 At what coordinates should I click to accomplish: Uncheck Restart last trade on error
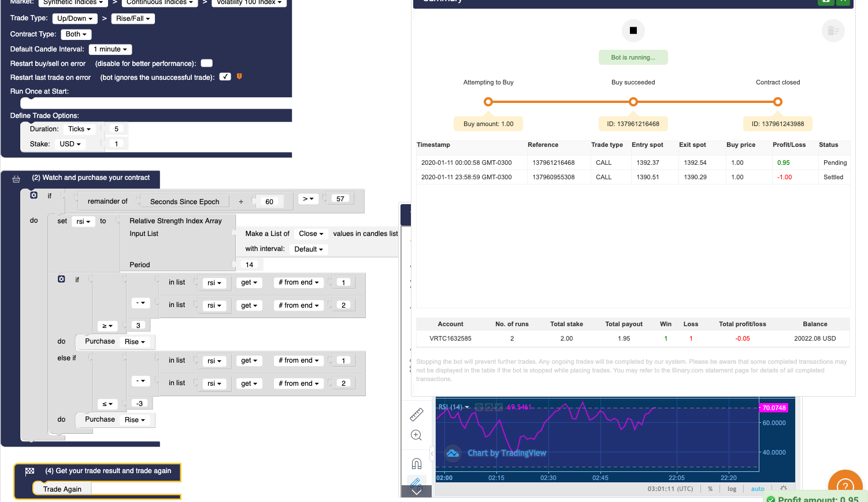pyautogui.click(x=225, y=77)
